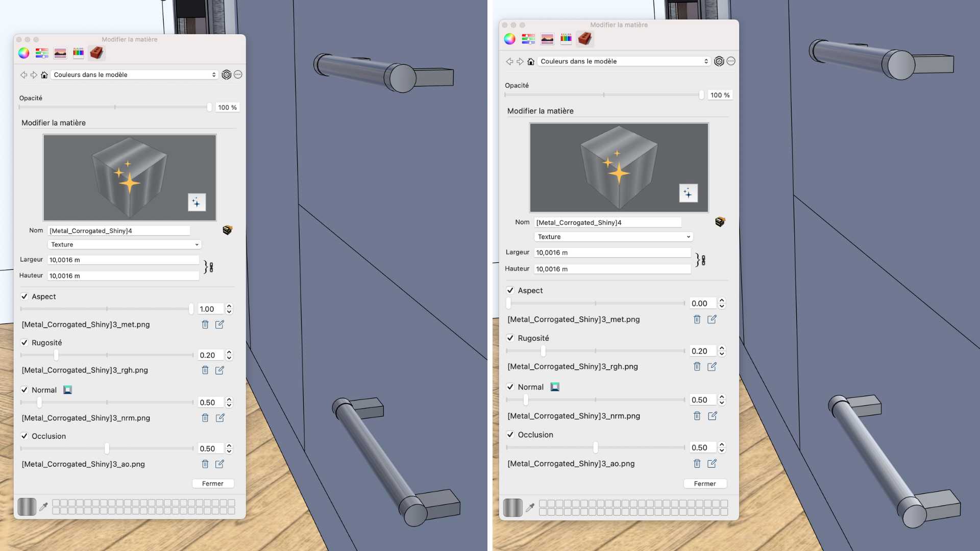Adjust Aspect 0.00 stepper in right panel
Viewport: 980px width, 551px height.
pos(722,303)
